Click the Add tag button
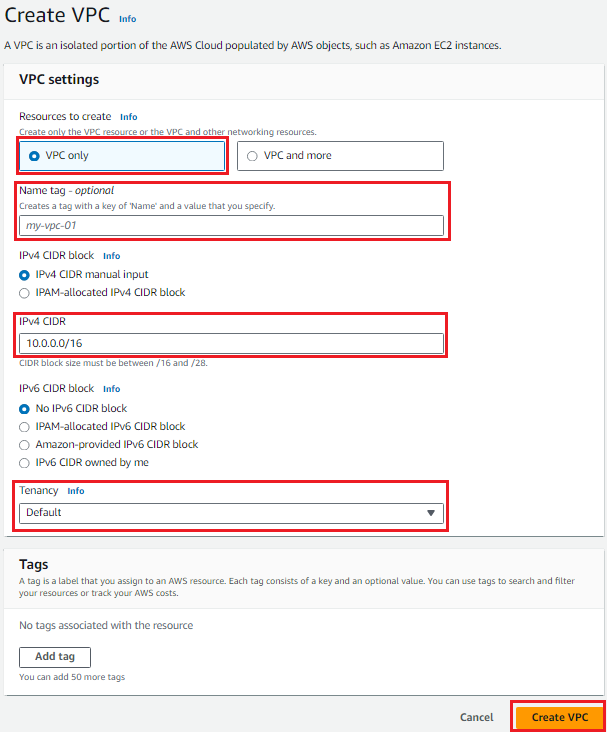Viewport: 607px width, 732px height. click(x=54, y=657)
